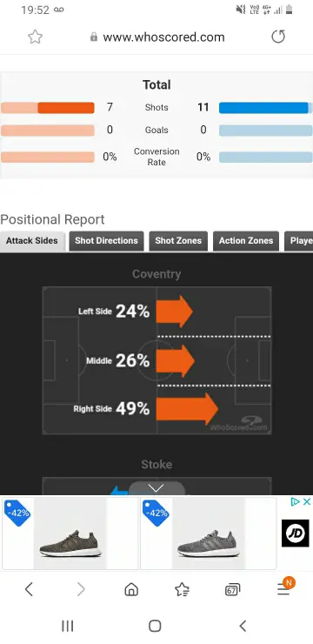Close the ad with X icon
Image resolution: width=313 pixels, height=644 pixels.
coord(307,501)
